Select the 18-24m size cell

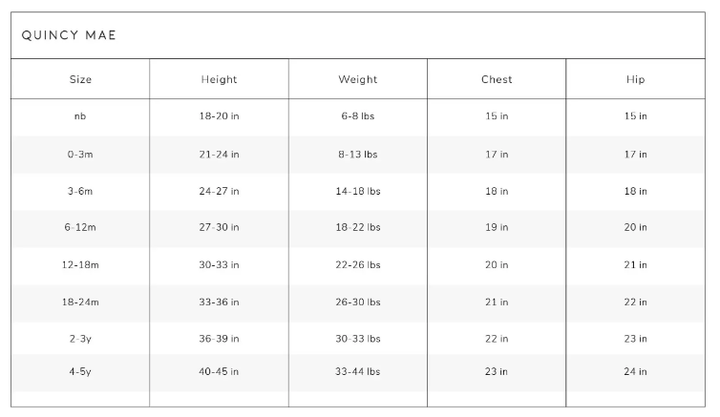tap(80, 302)
